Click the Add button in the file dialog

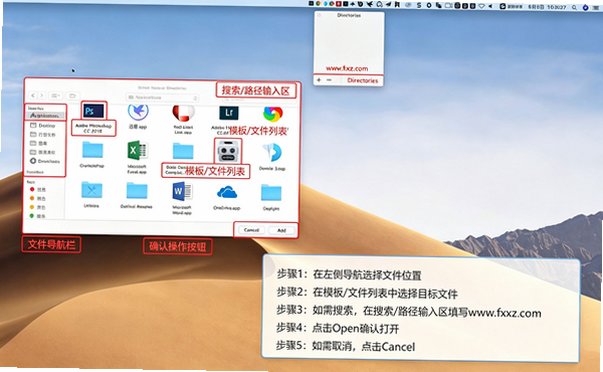click(282, 230)
